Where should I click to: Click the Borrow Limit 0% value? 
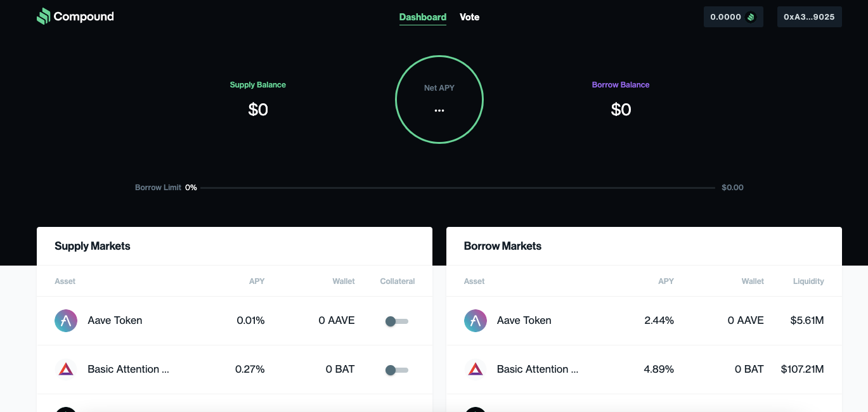point(191,188)
